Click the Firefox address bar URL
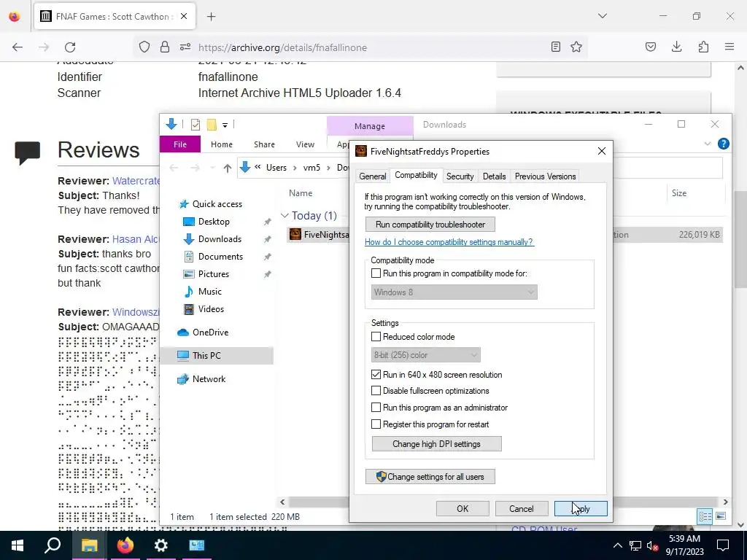 point(282,47)
